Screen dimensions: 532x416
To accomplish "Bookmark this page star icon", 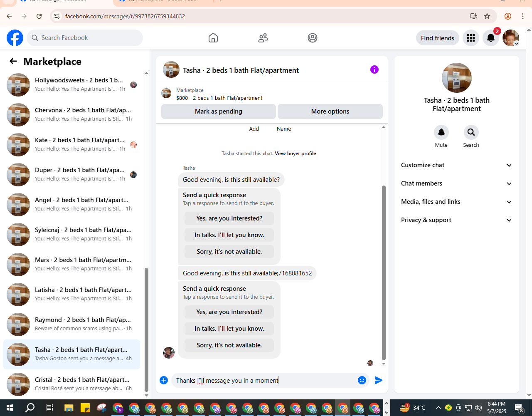I will point(487,16).
